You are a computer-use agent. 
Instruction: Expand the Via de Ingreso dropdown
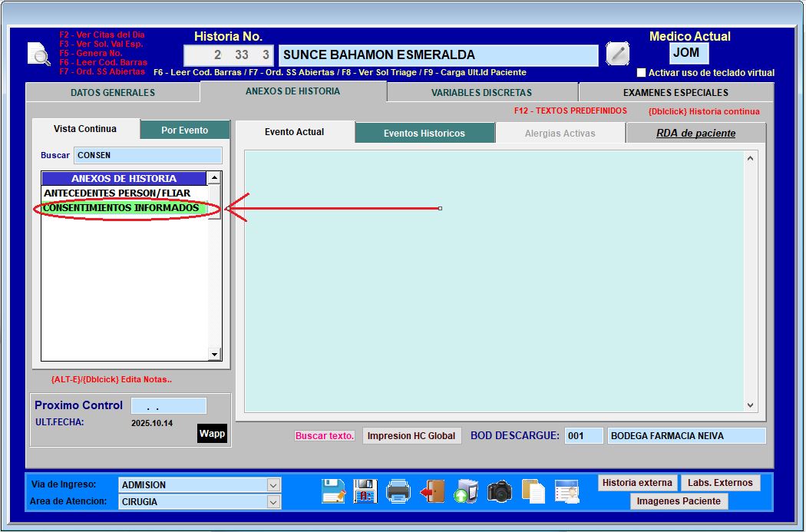[273, 484]
